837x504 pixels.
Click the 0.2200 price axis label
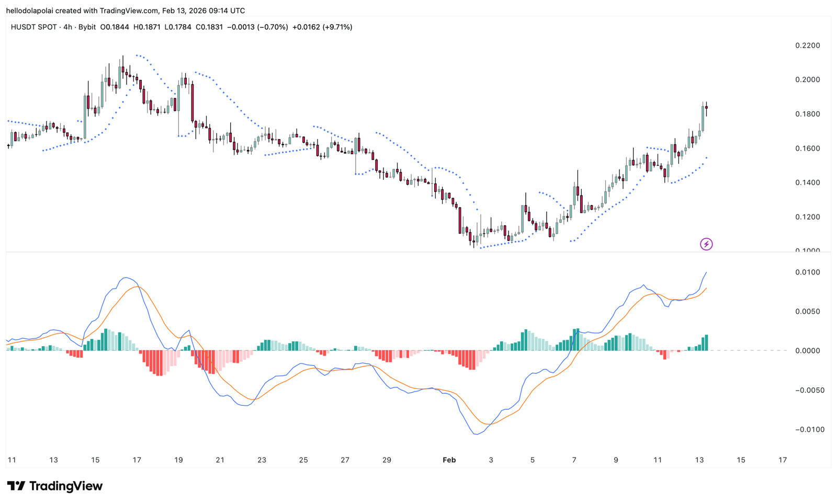click(807, 46)
